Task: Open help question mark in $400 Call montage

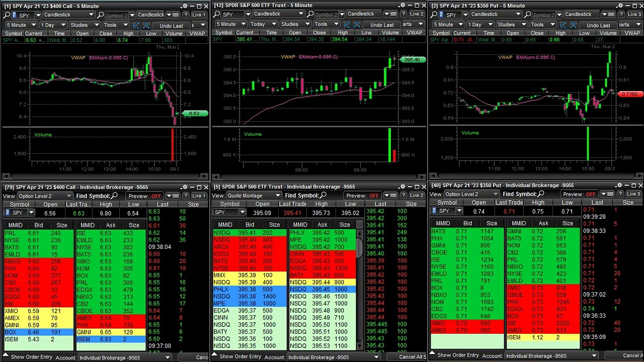Action: [x=186, y=196]
